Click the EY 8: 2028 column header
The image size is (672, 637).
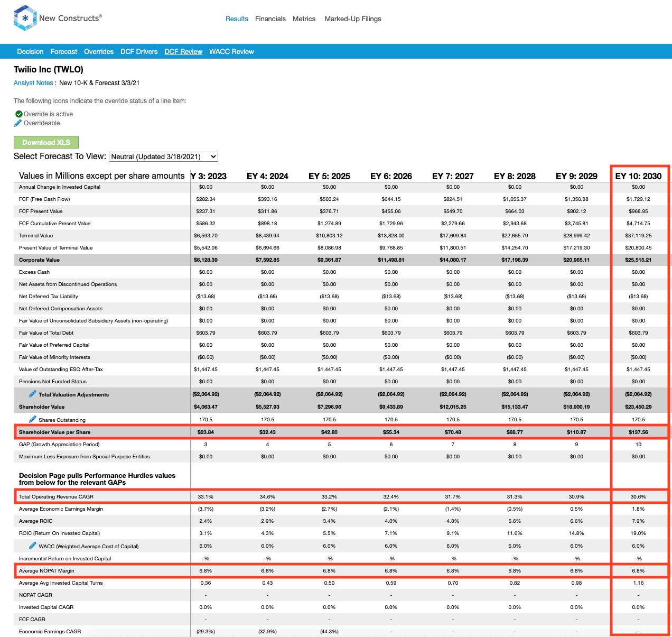(x=515, y=176)
